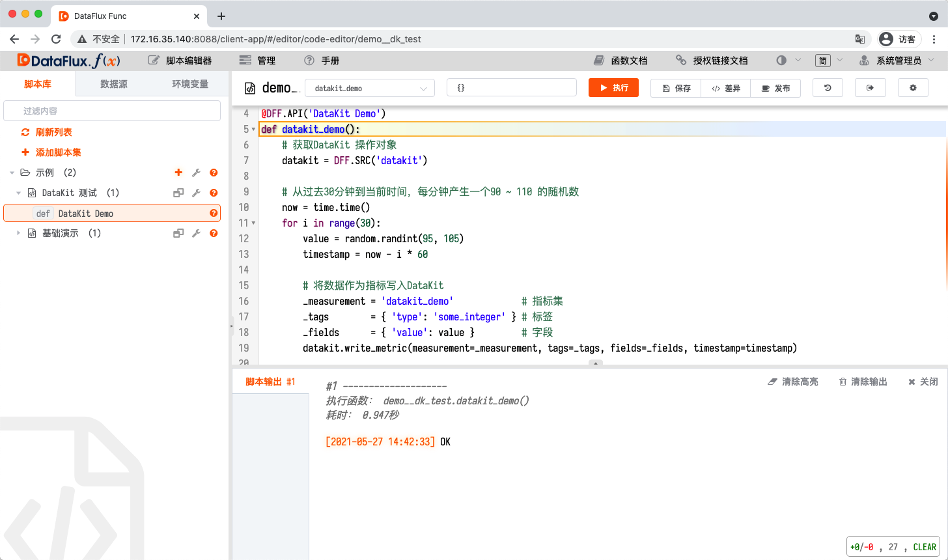
Task: Click the DataFlux f(x) logo
Action: tap(68, 61)
